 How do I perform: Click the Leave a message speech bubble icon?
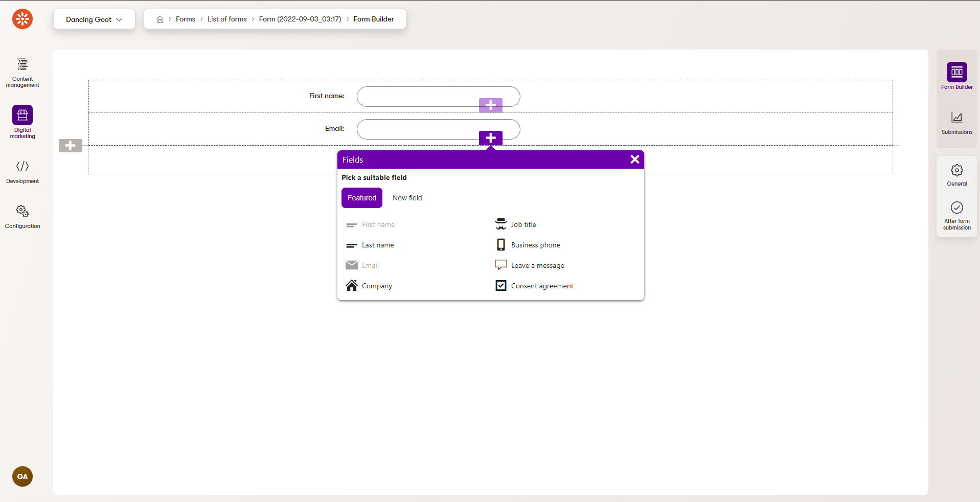pos(501,265)
